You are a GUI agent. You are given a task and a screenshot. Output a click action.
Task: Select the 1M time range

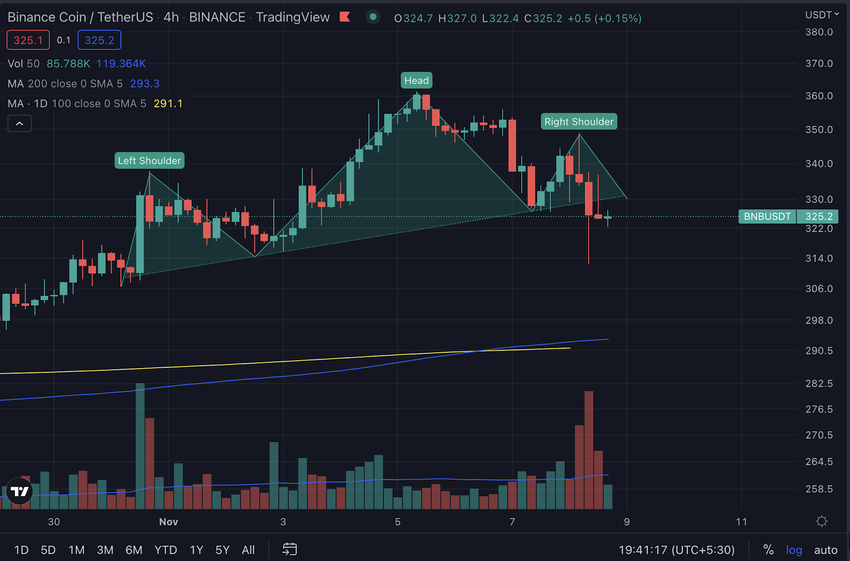pos(76,550)
